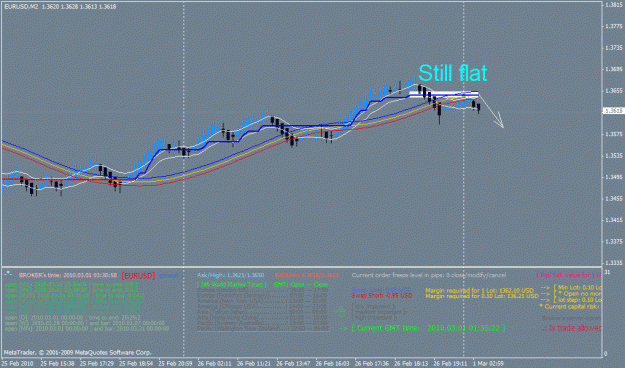Click the 1.3455 price axis label
The image size is (625, 368).
[x=614, y=199]
